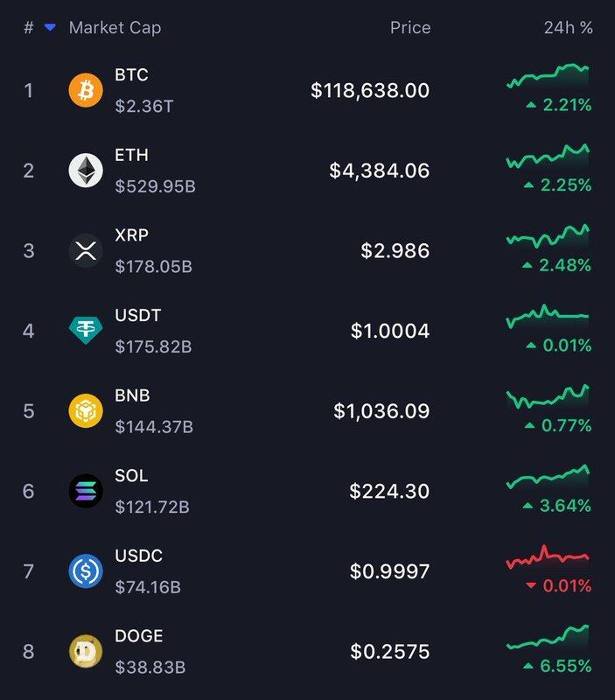Sort by the Price column header

coord(410,28)
